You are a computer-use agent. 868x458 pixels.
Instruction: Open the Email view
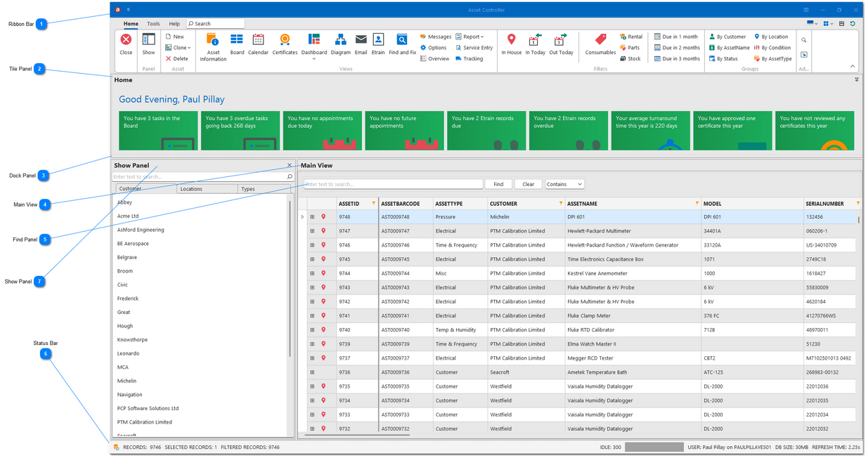(361, 44)
